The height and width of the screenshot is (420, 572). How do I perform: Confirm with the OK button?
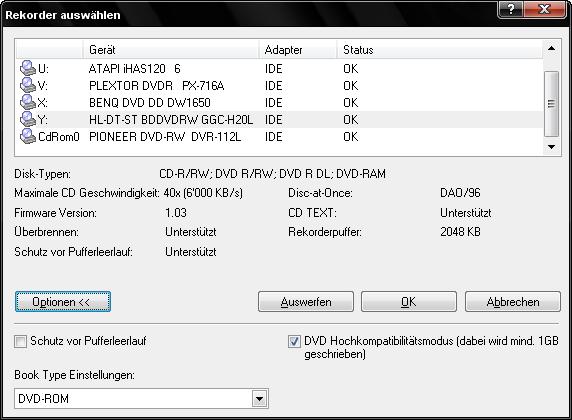(x=409, y=302)
